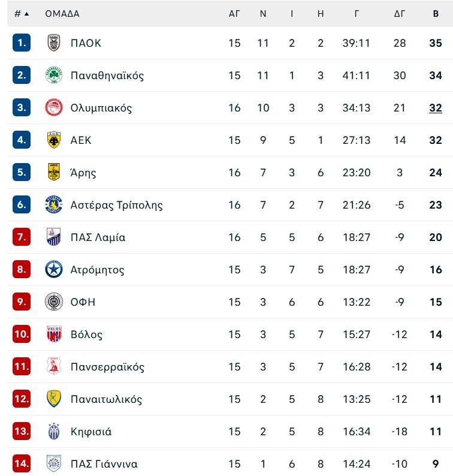
Task: Click the Ολυμπιακός red crest icon
Action: (x=54, y=108)
